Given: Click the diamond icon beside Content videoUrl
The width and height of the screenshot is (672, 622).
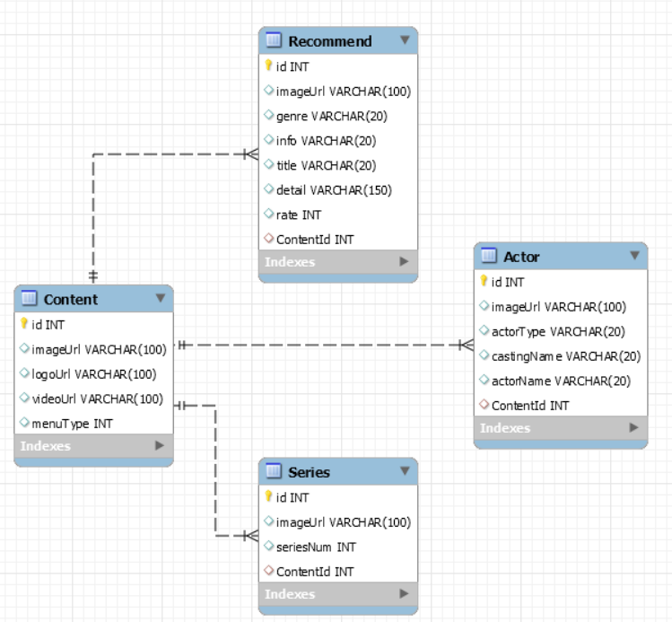Looking at the screenshot, I should (24, 398).
